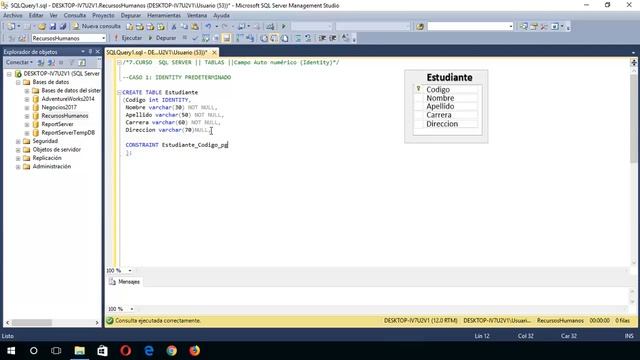Screen dimensions: 640x360
Task: Paste with the clipboard icon
Action: pyautogui.click(x=195, y=27)
